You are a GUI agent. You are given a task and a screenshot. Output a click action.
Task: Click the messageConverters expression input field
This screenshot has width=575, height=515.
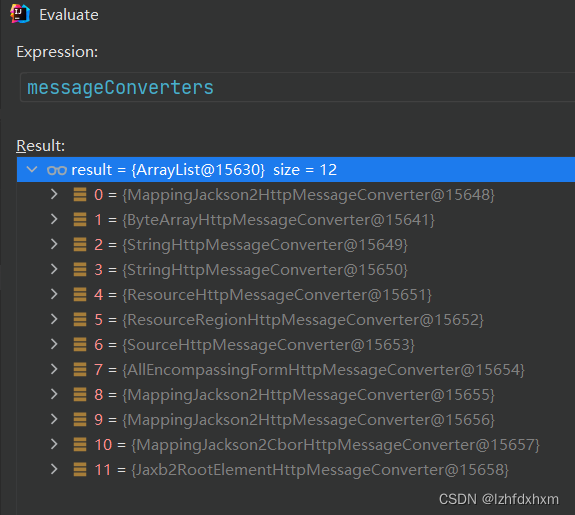(x=297, y=87)
